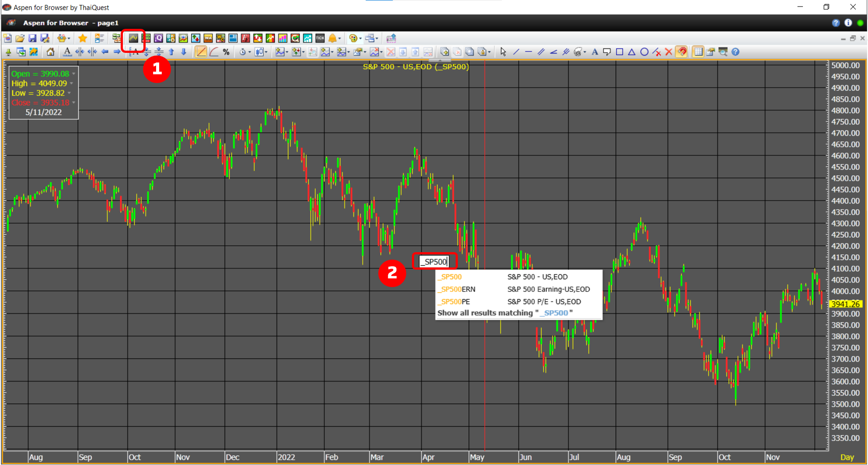Select the trend line drawing tool
The height and width of the screenshot is (465, 868).
coord(516,52)
